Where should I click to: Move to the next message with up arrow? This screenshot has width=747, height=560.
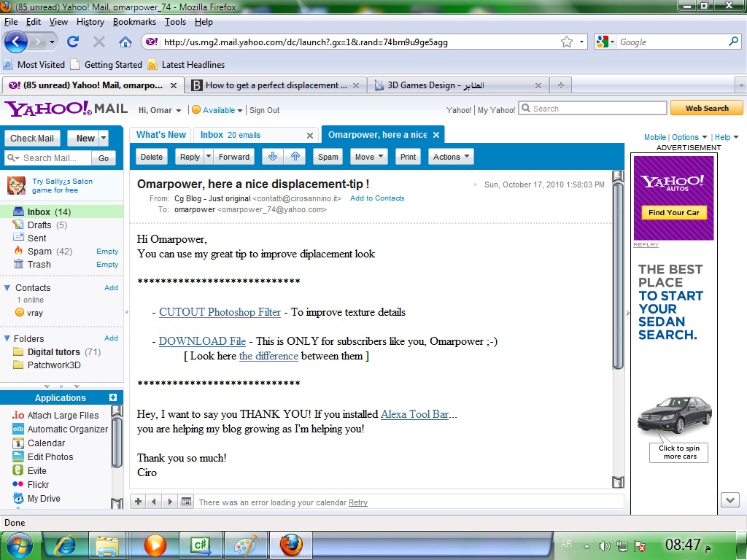tap(295, 156)
